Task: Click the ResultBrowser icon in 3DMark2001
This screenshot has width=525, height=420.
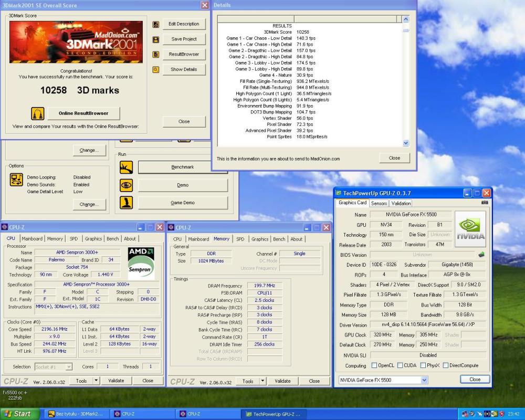Action: coord(155,54)
